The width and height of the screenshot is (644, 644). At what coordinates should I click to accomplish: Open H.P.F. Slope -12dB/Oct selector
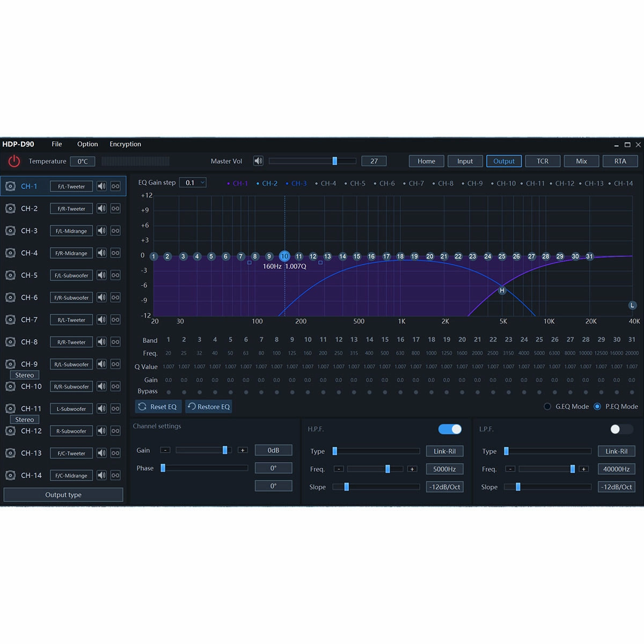pyautogui.click(x=444, y=487)
